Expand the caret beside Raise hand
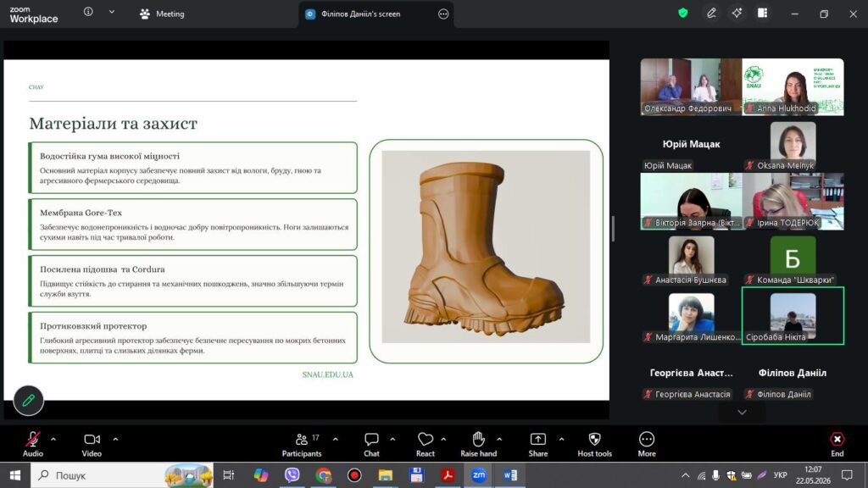868x488 pixels. (499, 440)
